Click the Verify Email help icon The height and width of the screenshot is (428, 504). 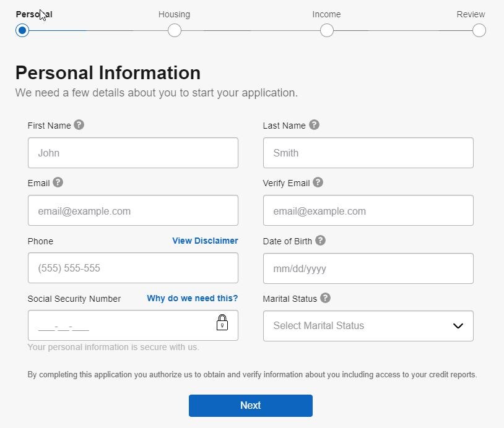(318, 182)
